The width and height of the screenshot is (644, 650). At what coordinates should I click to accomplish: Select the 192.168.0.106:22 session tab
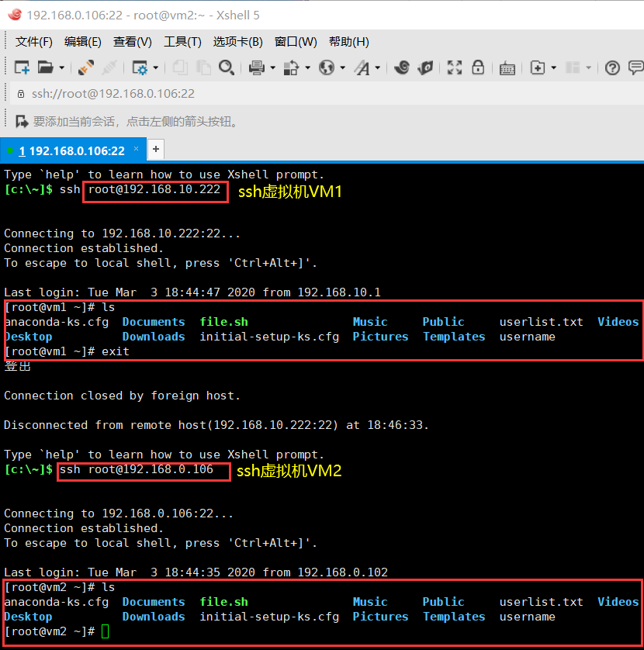pyautogui.click(x=73, y=150)
